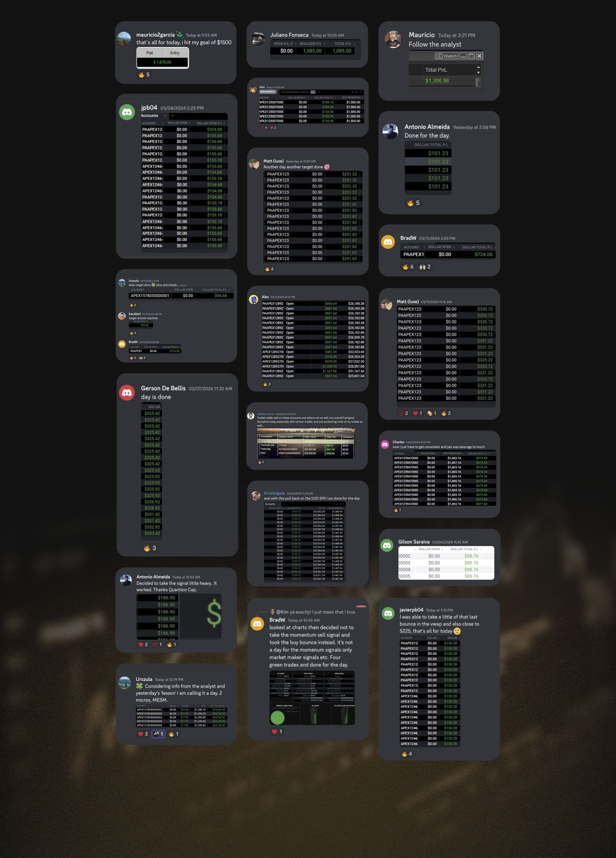
Task: Click the up arrow beside Total PnL
Action: click(479, 67)
